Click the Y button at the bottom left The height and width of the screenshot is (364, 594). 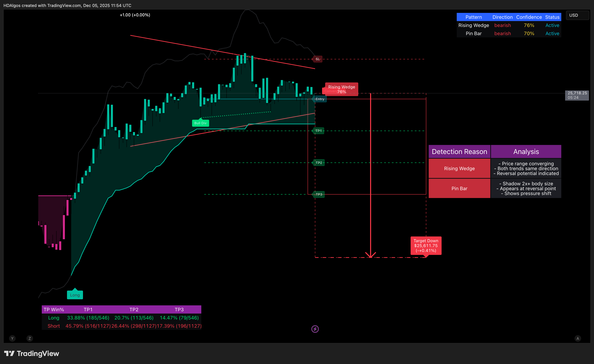click(x=12, y=338)
